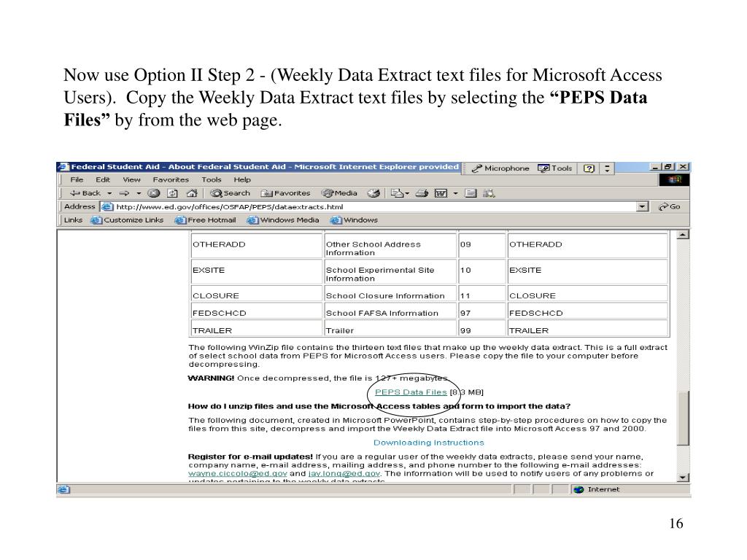Select 'School Closure Information' cell
The width and height of the screenshot is (747, 560).
(390, 293)
